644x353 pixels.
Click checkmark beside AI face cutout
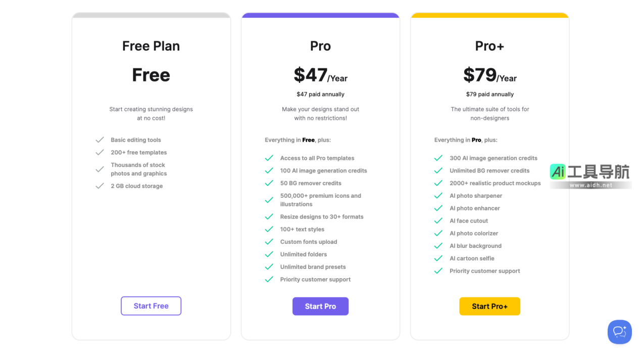tap(438, 221)
